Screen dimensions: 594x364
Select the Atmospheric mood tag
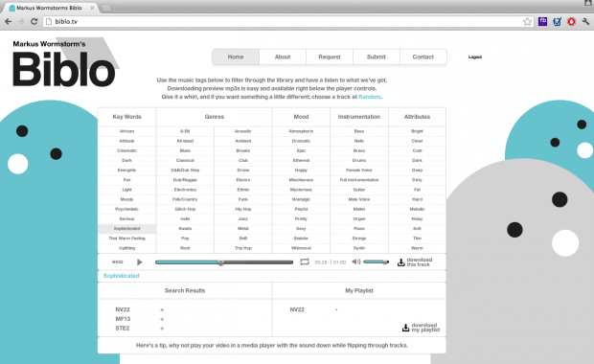point(301,131)
